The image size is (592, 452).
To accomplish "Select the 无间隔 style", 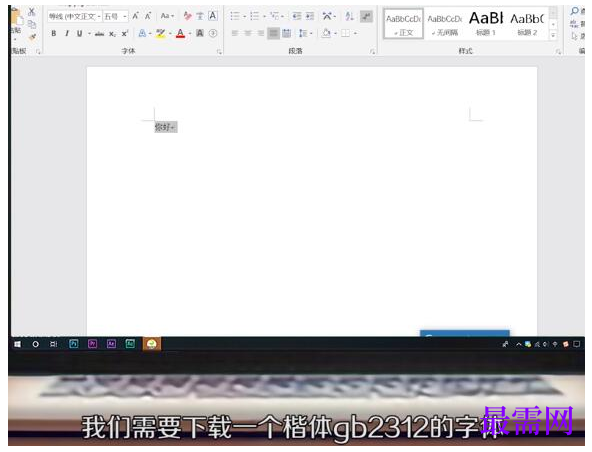I will (445, 24).
